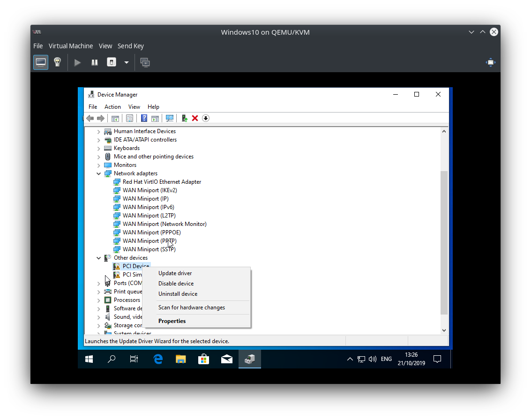The image size is (531, 420).
Task: Click the show/hide console tree toolbar icon
Action: tap(115, 118)
